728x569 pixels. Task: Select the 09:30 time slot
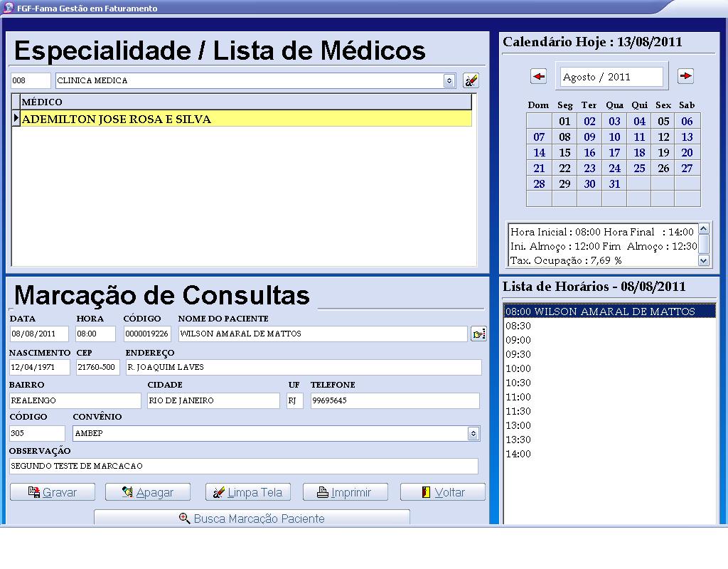(609, 354)
